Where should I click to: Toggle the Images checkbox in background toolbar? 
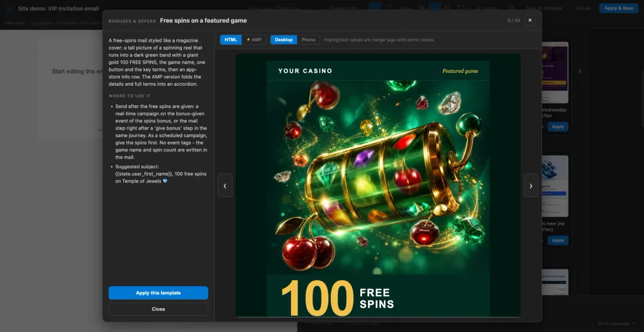point(487,8)
